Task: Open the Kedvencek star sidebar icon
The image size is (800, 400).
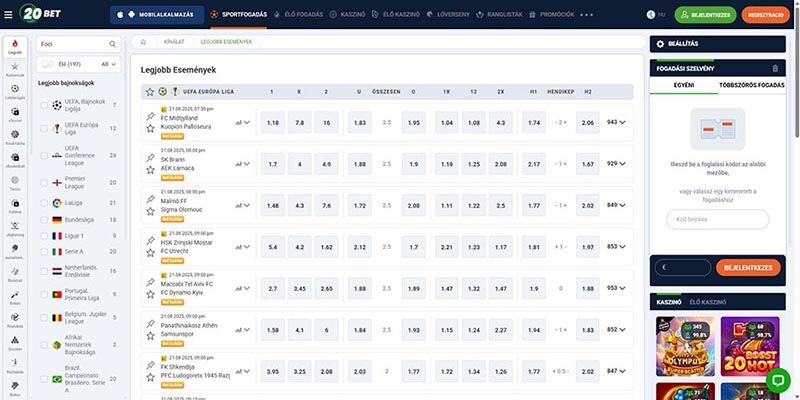Action: 15,69
